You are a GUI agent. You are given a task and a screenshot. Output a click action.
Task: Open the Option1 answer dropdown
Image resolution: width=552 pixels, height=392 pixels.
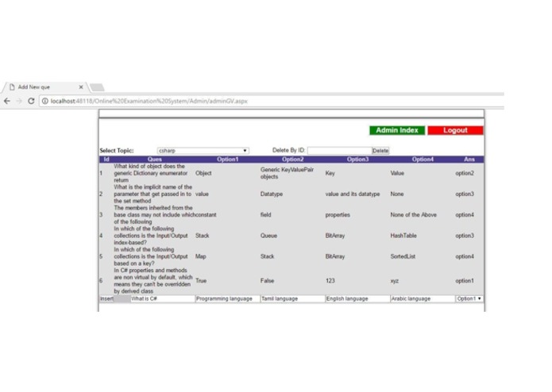[469, 299]
